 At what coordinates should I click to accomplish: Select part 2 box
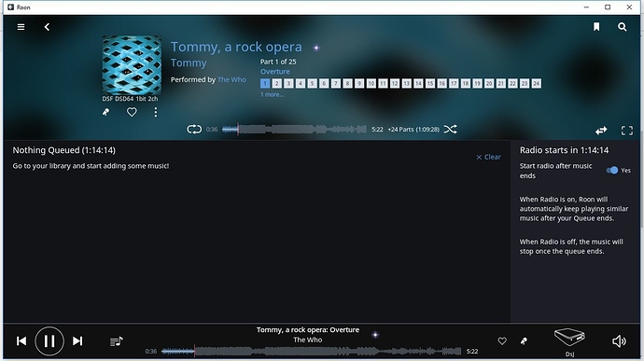(x=277, y=83)
